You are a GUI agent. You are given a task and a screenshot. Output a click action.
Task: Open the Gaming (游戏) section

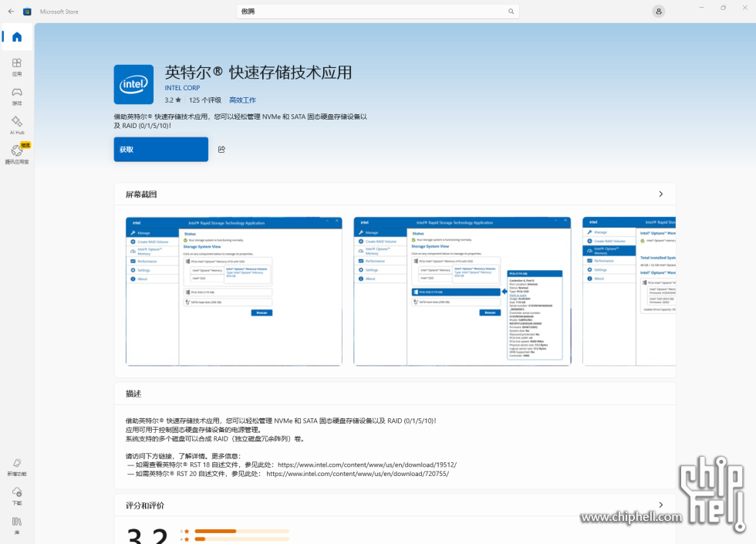pyautogui.click(x=17, y=96)
